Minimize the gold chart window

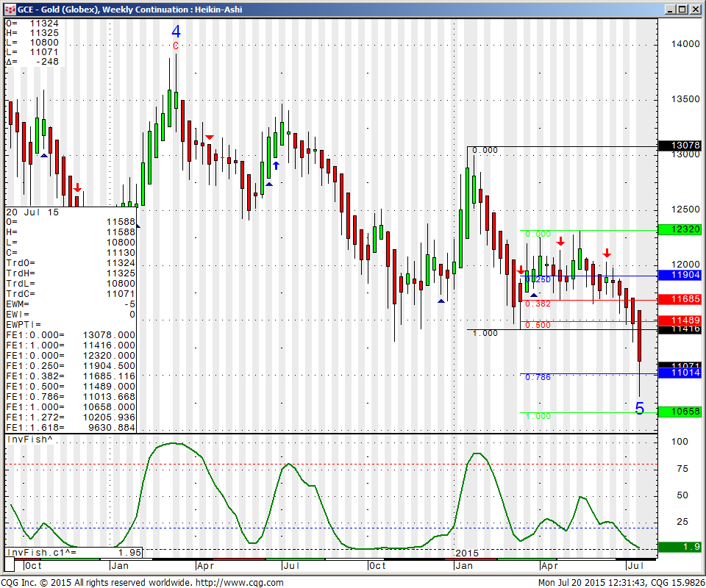coord(670,10)
